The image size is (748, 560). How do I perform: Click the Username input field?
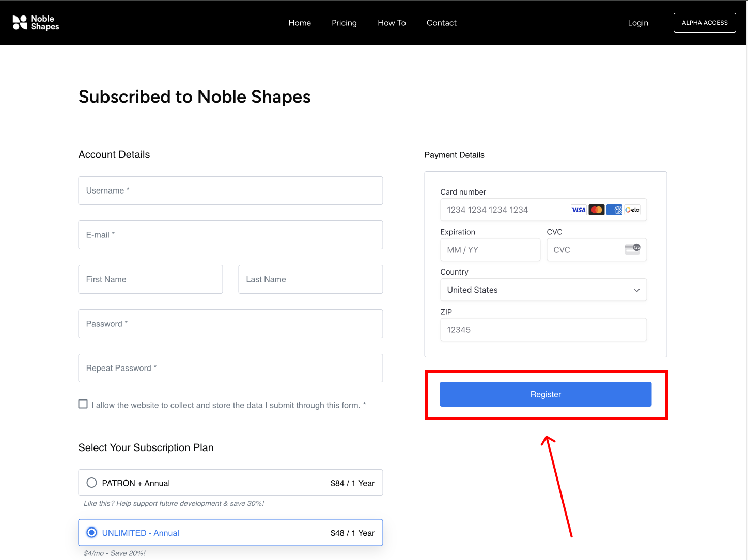point(230,190)
